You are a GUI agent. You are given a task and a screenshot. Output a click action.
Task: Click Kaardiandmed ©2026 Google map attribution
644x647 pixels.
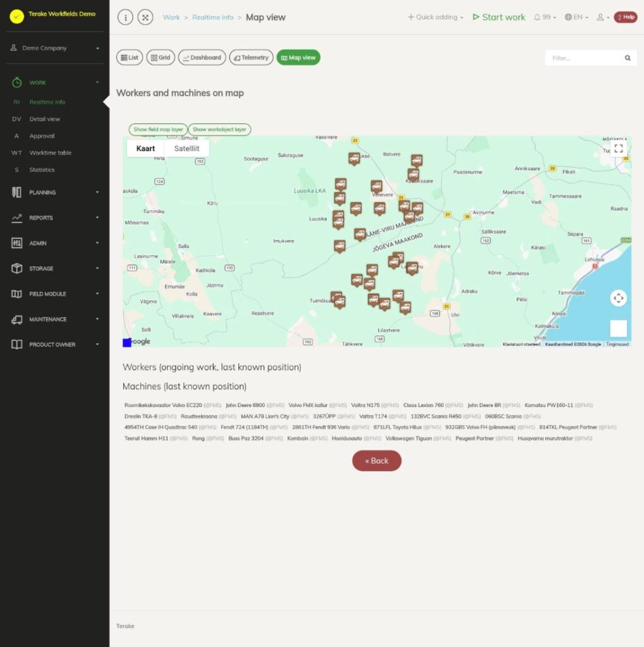pyautogui.click(x=573, y=344)
